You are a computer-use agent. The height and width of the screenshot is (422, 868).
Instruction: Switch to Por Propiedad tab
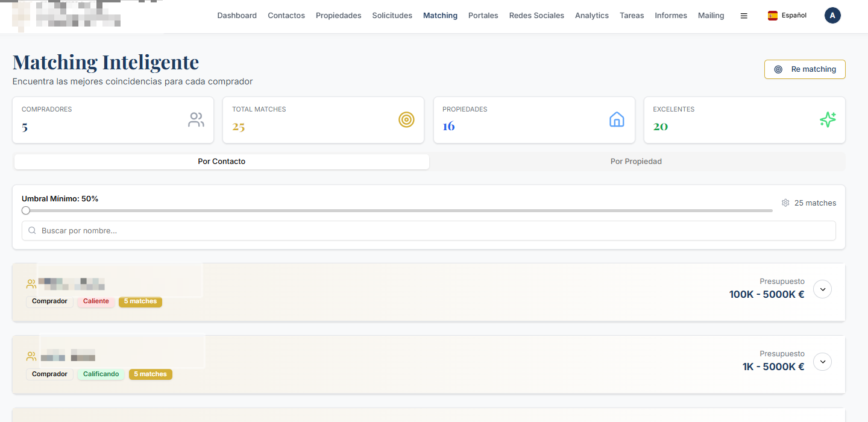(x=636, y=162)
